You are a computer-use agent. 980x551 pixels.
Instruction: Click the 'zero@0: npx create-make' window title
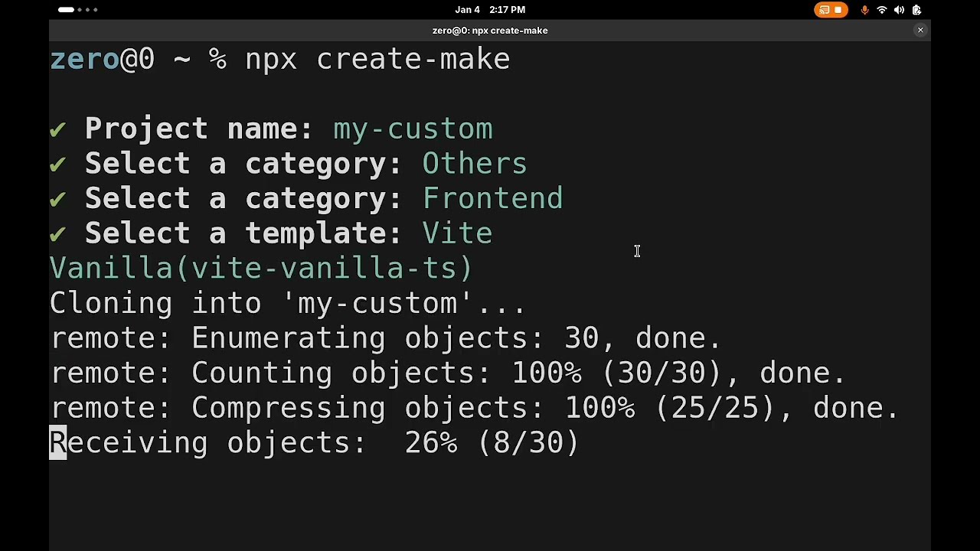[490, 31]
